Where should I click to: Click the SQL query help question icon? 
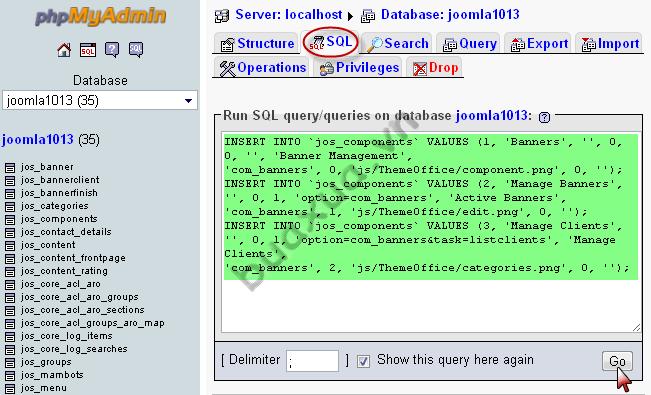click(544, 118)
